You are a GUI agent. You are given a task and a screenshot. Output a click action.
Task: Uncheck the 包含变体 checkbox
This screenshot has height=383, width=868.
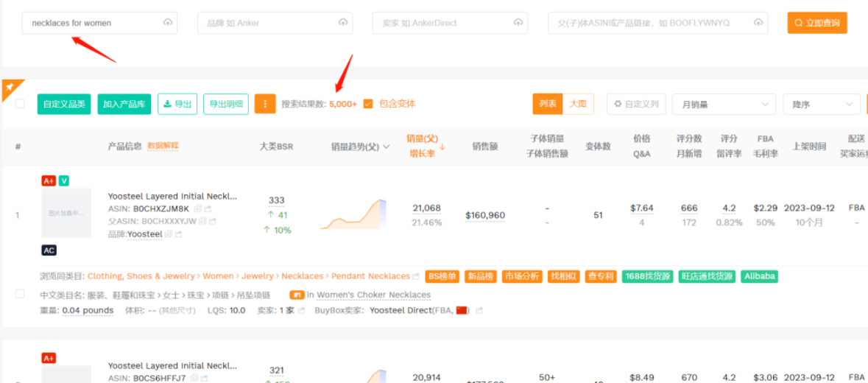click(368, 104)
